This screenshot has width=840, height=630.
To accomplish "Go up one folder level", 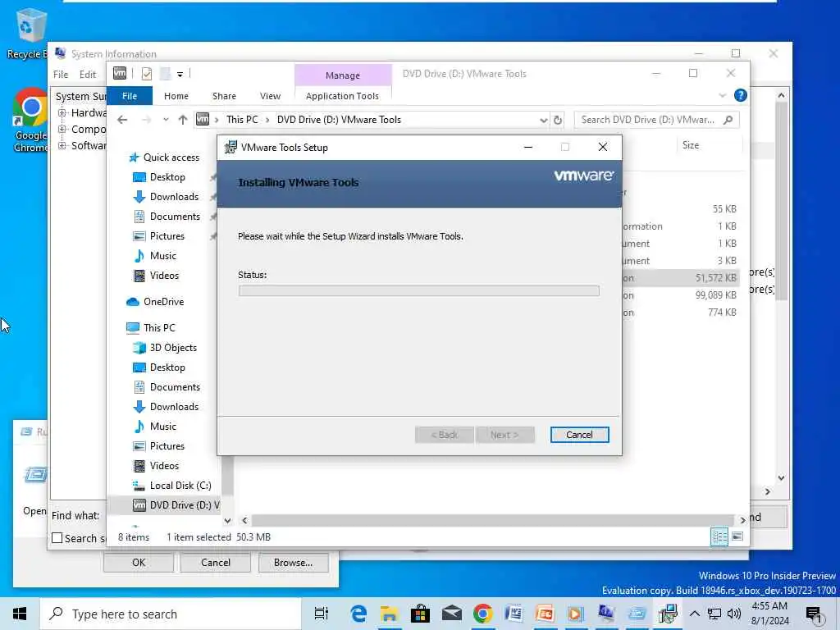I will tap(183, 120).
